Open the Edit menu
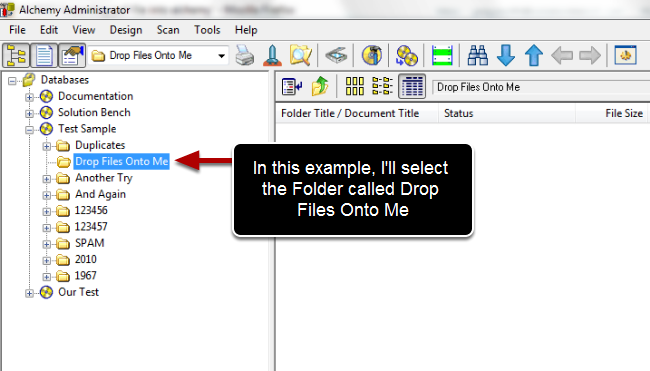This screenshot has height=371, width=650. [49, 30]
